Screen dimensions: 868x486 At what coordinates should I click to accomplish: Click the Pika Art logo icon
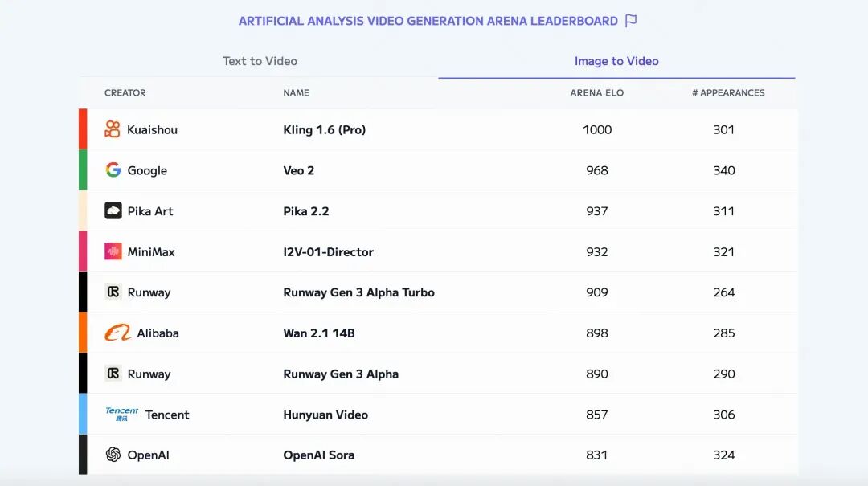click(x=113, y=210)
